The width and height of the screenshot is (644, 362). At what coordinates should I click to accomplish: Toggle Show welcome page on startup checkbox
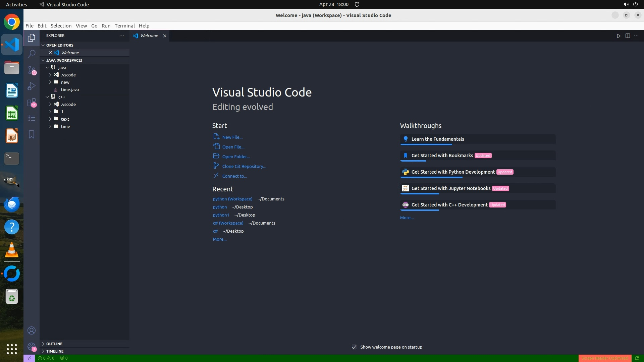(x=354, y=347)
